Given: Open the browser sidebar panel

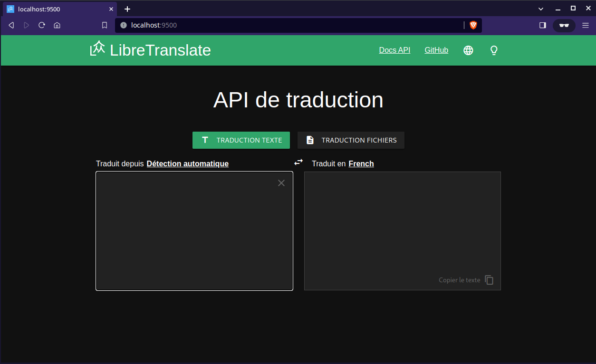Looking at the screenshot, I should tap(543, 25).
